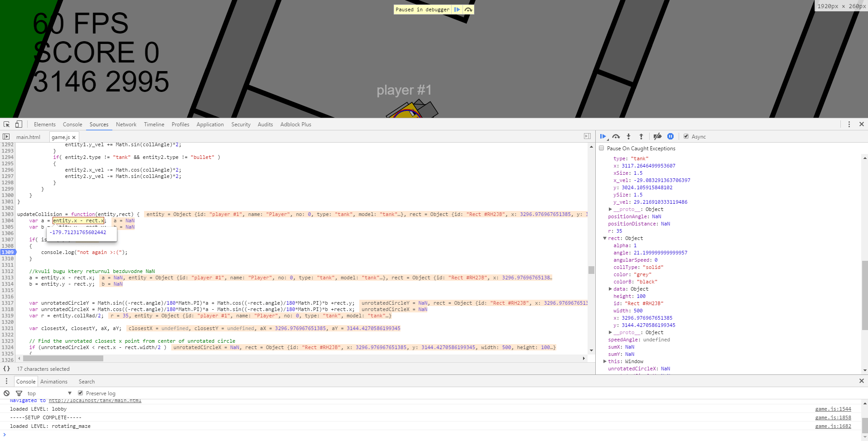Collapse the rect: Object entry
The image size is (868, 441).
(x=605, y=238)
